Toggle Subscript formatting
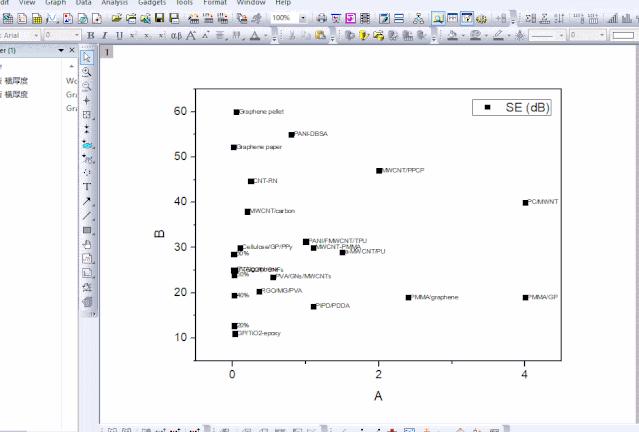 [x=147, y=35]
